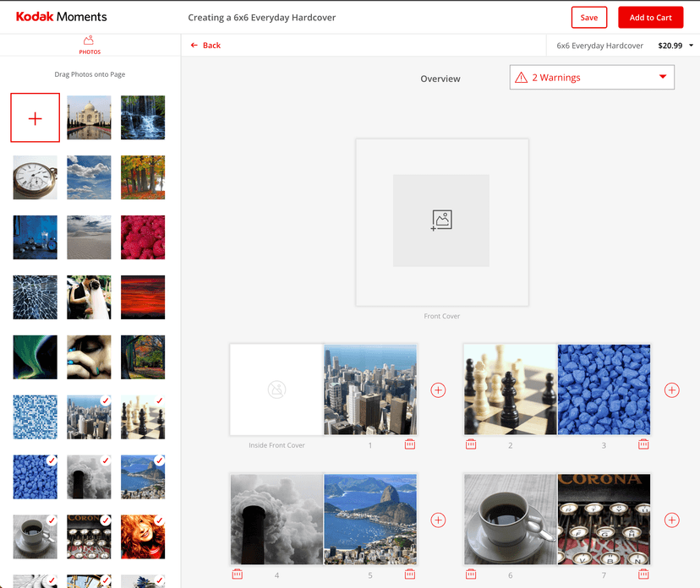Add pages after the chess and blue stones spread
This screenshot has width=700, height=588.
(x=671, y=390)
